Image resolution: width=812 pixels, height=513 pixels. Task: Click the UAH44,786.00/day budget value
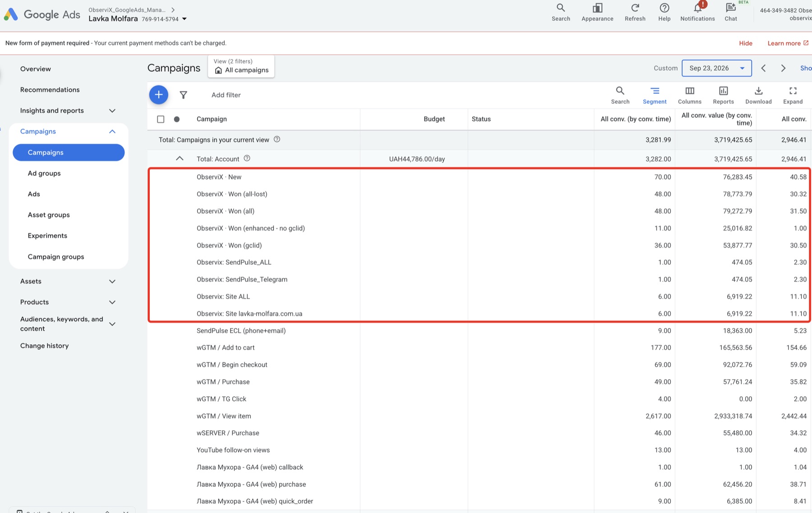[x=417, y=159]
